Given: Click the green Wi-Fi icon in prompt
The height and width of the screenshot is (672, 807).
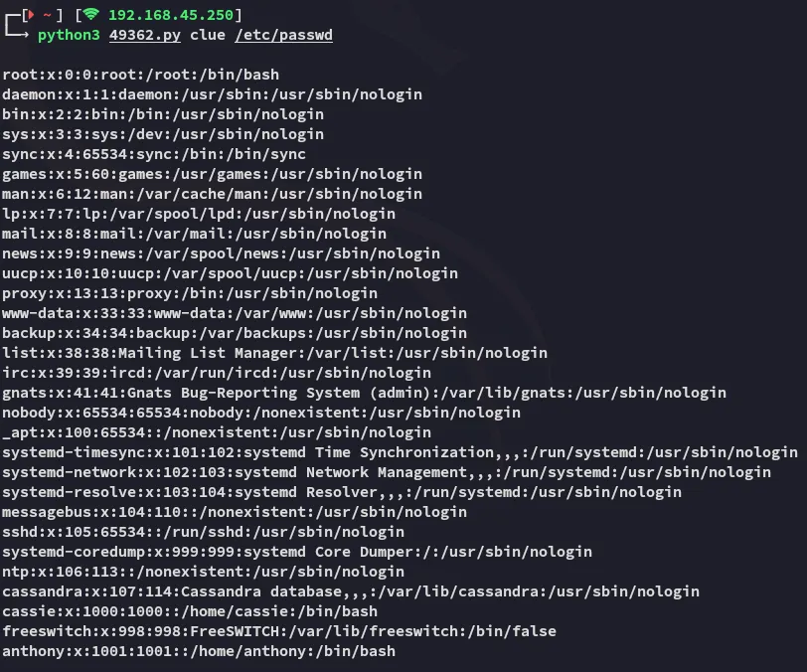Looking at the screenshot, I should (x=91, y=15).
